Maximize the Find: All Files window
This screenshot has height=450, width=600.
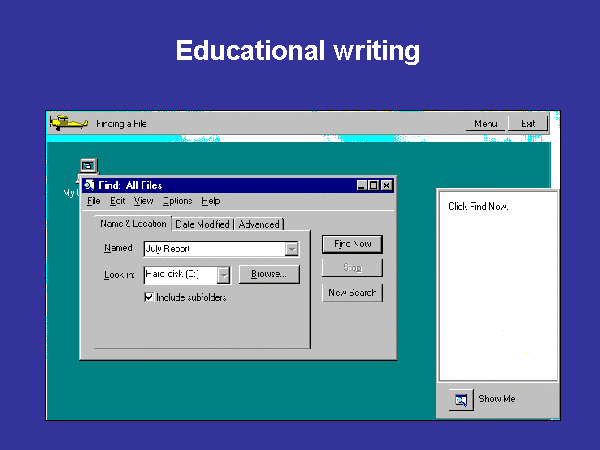374,185
